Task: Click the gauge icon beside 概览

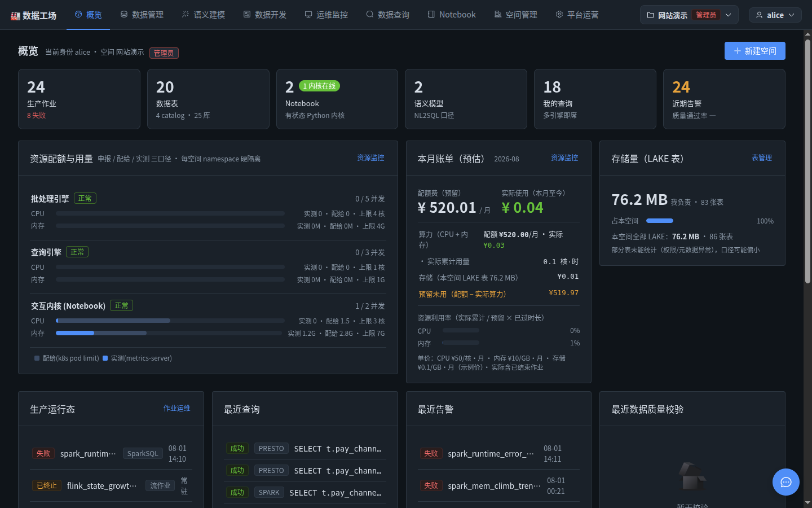Action: [78, 15]
